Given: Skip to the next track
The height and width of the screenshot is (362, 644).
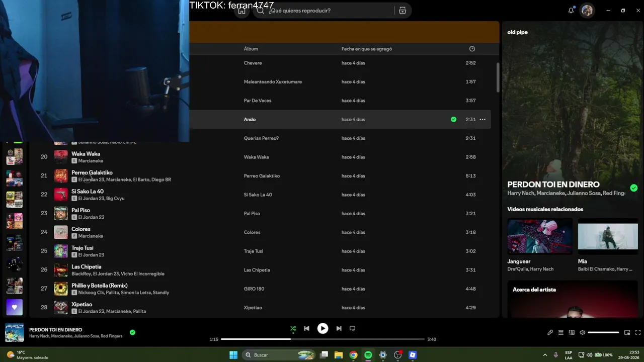Looking at the screenshot, I should click(x=339, y=328).
